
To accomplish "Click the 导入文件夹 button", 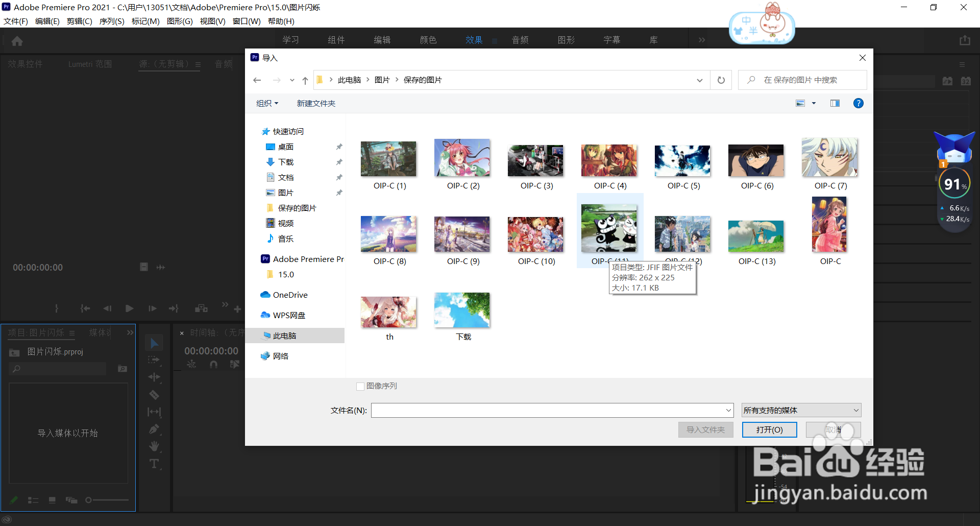I will click(706, 429).
